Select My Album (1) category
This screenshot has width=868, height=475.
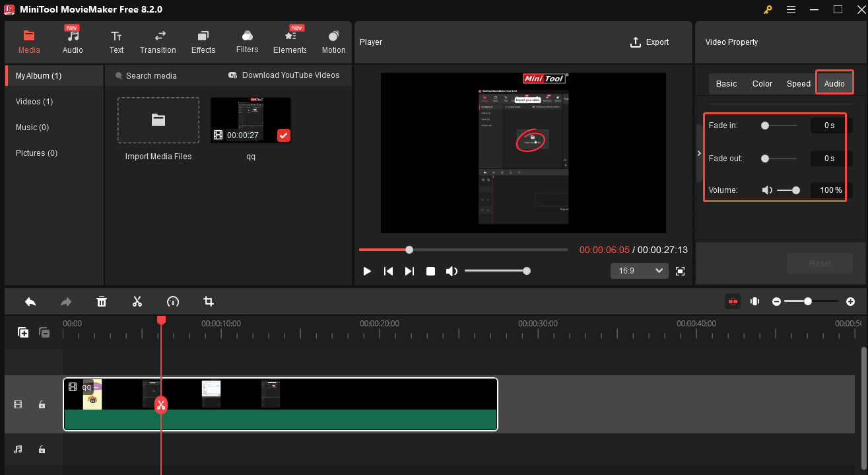[54, 76]
